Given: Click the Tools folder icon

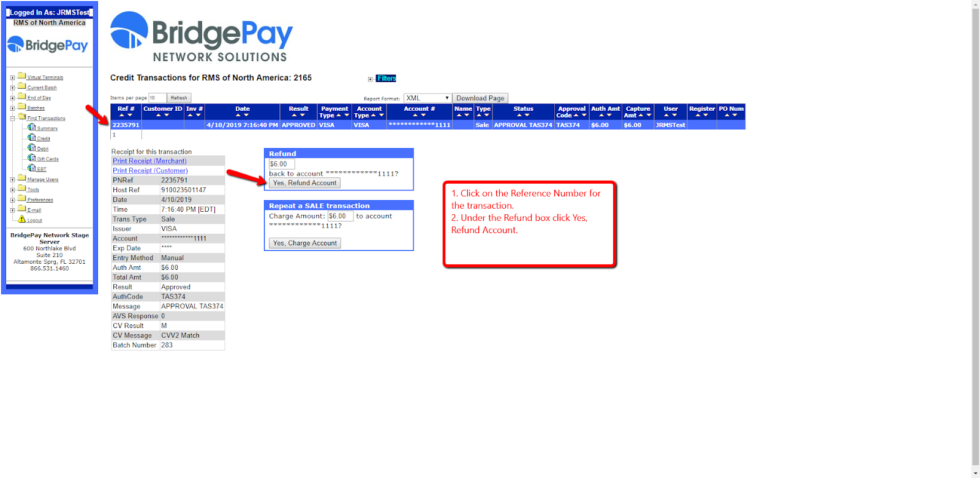Looking at the screenshot, I should pyautogui.click(x=22, y=188).
